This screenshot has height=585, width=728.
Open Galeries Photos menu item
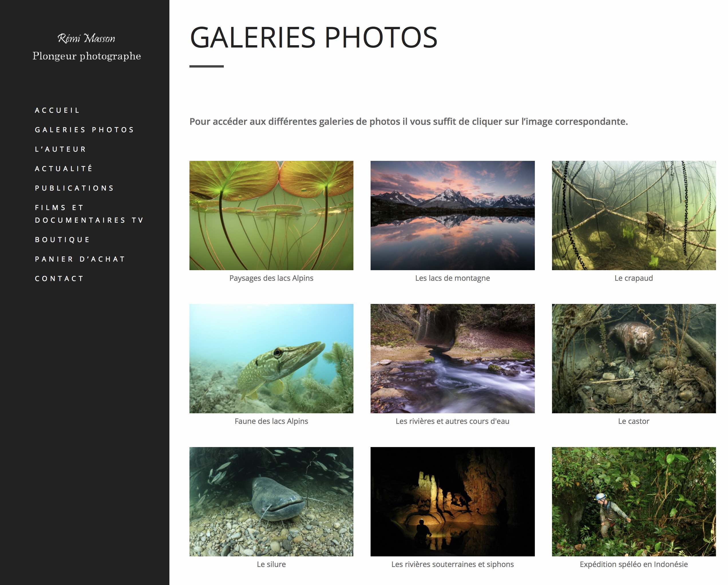click(84, 130)
